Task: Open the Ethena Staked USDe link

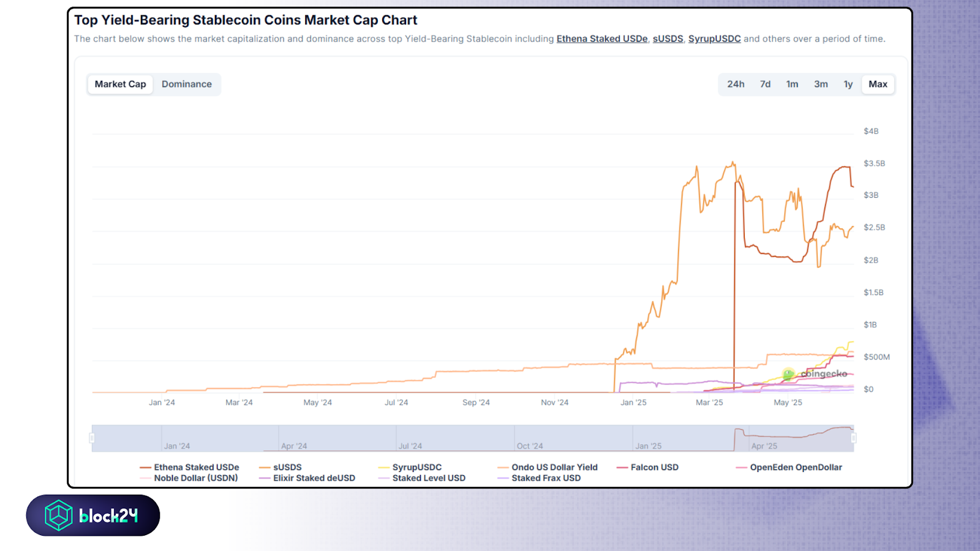Action: pyautogui.click(x=602, y=39)
